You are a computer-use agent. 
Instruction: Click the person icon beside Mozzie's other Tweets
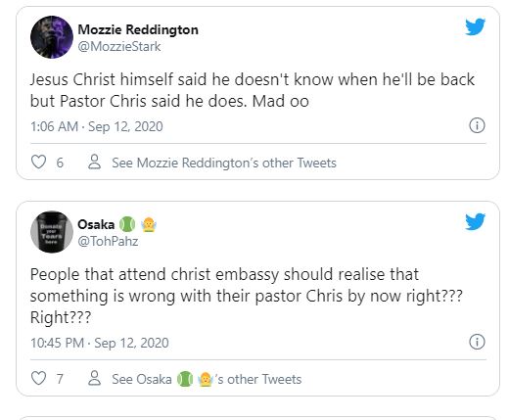(x=95, y=162)
